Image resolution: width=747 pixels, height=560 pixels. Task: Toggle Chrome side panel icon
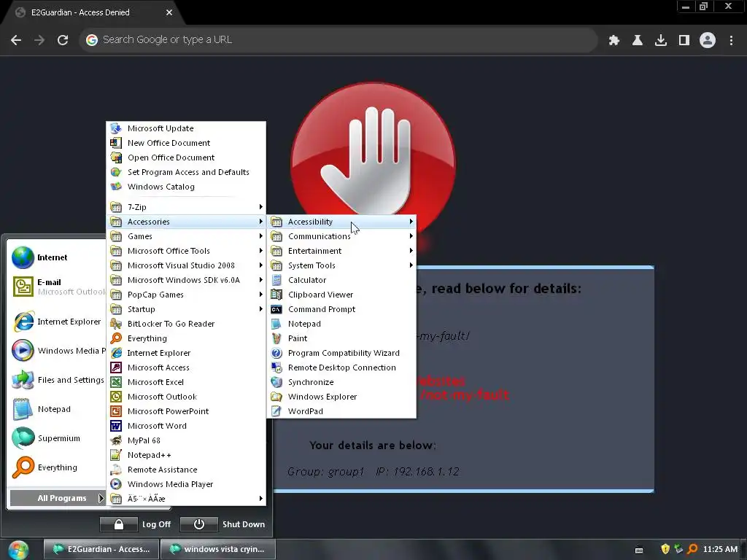click(684, 40)
